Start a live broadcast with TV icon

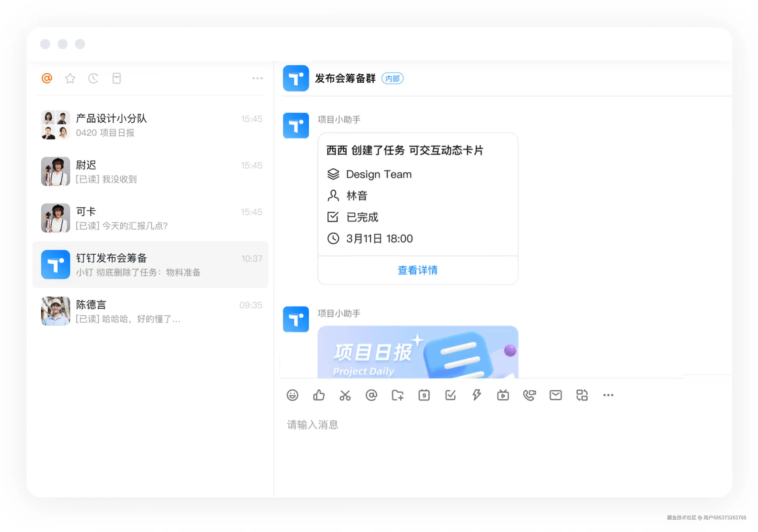tap(503, 395)
